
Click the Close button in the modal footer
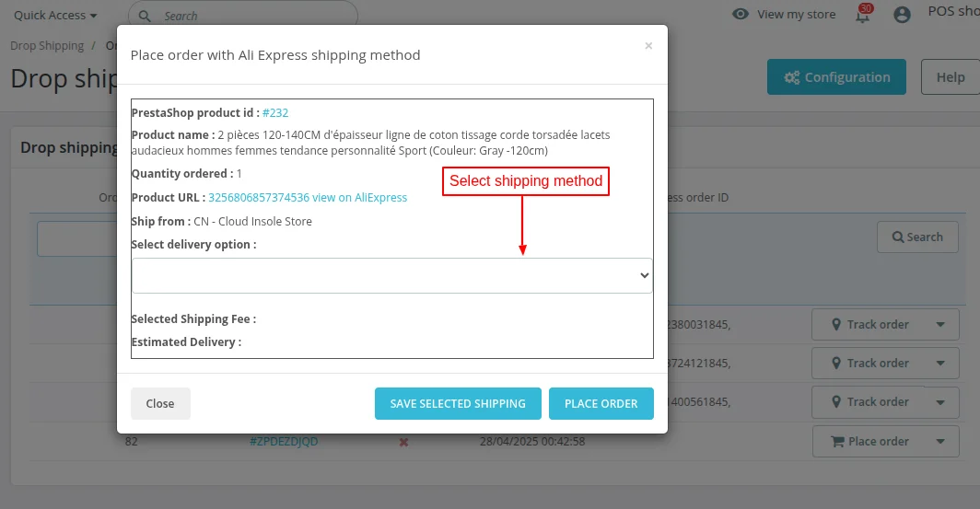(160, 403)
